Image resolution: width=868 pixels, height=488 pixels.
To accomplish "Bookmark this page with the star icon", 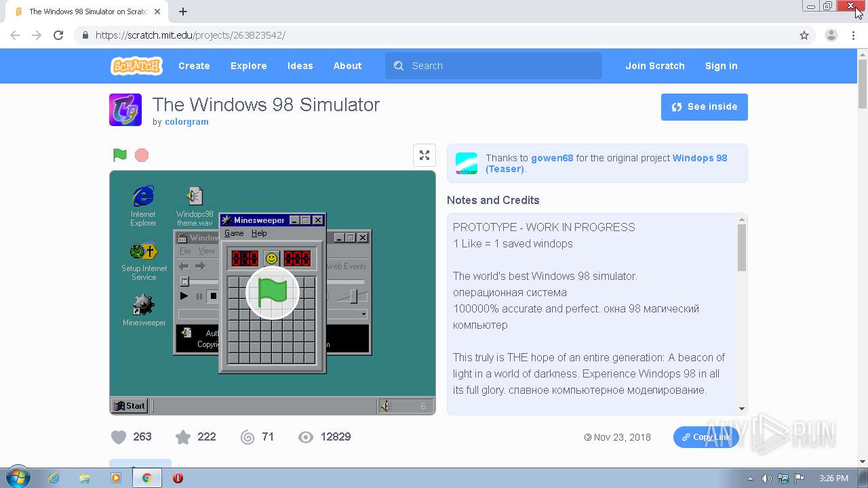I will point(804,35).
